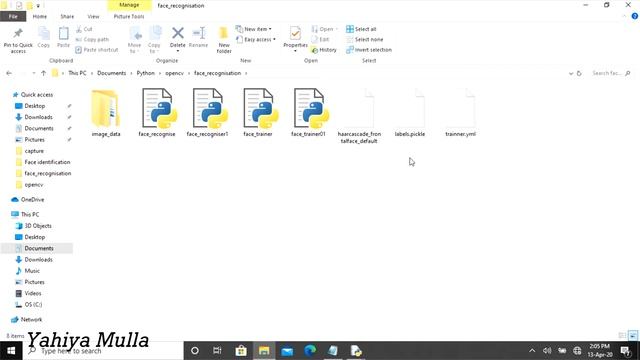Image resolution: width=640 pixels, height=360 pixels.
Task: Click Invert selection in ribbon
Action: (x=369, y=50)
